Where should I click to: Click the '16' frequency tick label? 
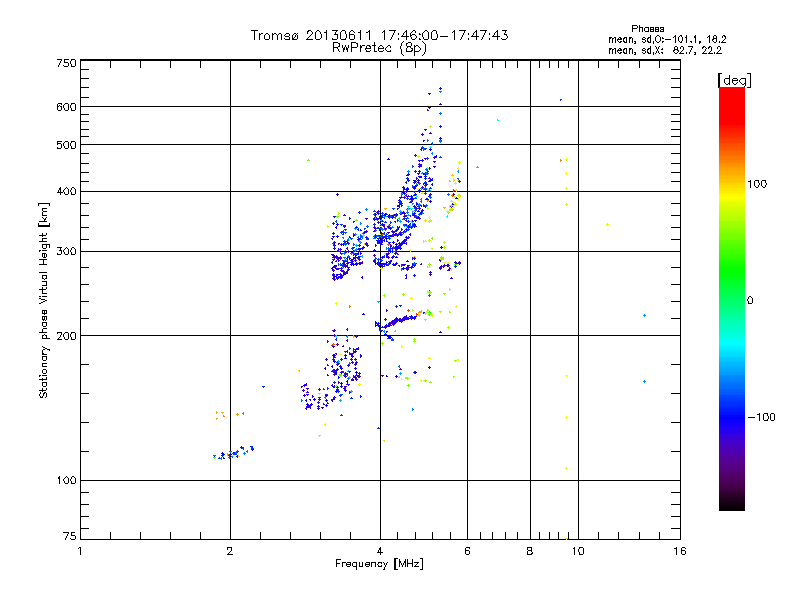click(680, 551)
